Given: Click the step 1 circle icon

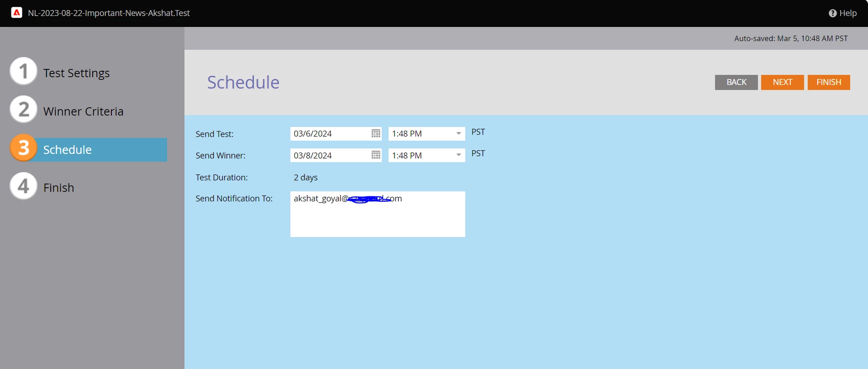Looking at the screenshot, I should pyautogui.click(x=23, y=71).
